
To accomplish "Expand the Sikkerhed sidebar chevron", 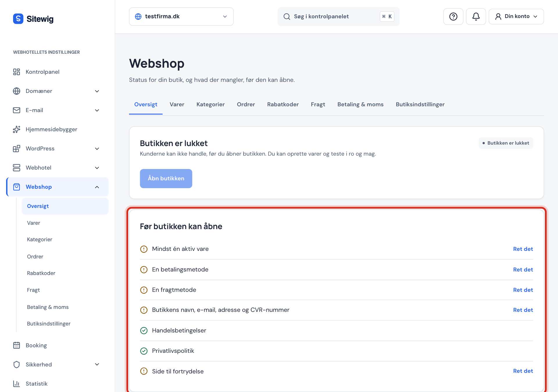I will [97, 364].
